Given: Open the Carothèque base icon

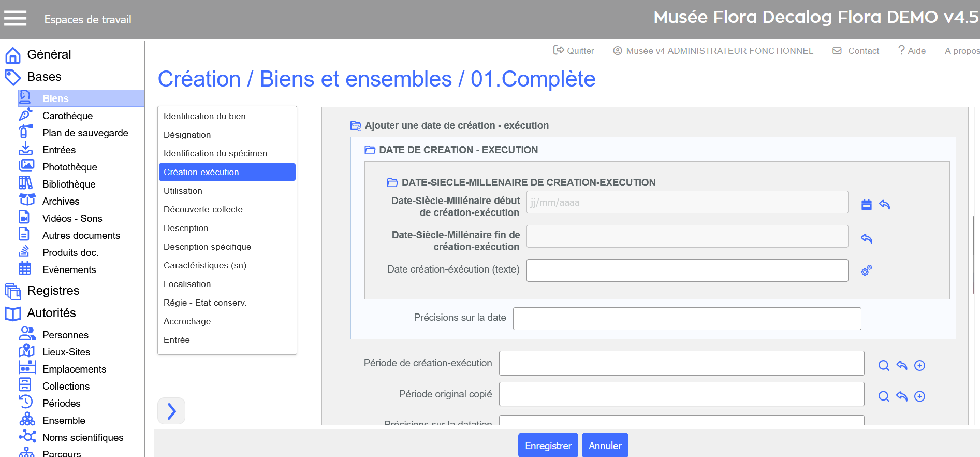Looking at the screenshot, I should point(25,115).
